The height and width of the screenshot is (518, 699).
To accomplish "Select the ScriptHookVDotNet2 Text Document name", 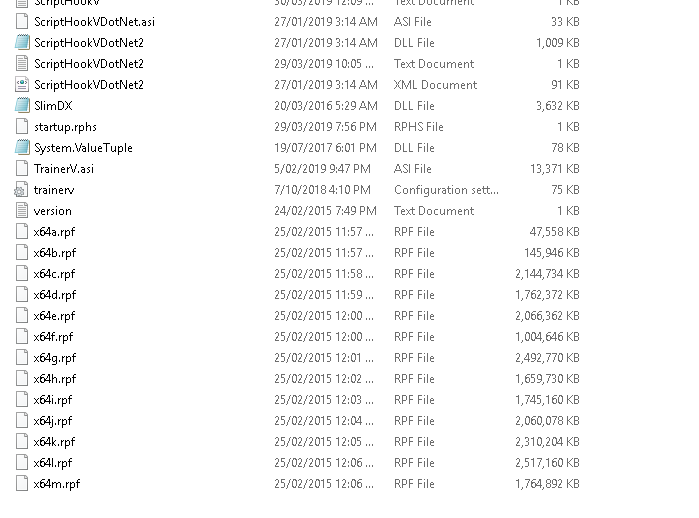I will (x=88, y=64).
